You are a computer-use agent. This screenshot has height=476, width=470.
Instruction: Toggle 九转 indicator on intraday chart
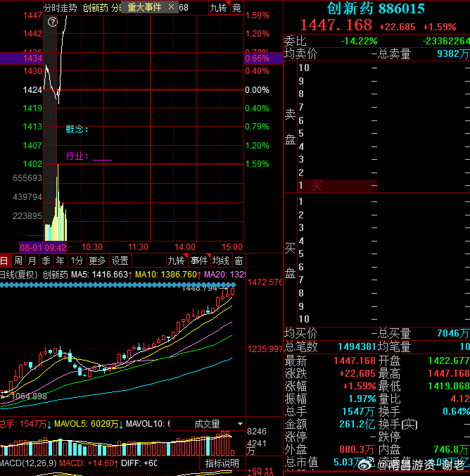point(219,8)
